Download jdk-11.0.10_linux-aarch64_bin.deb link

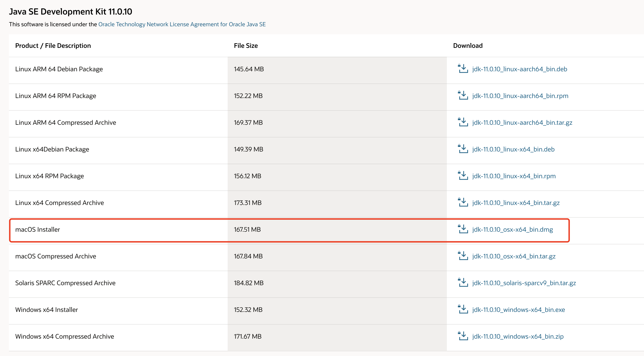click(520, 69)
